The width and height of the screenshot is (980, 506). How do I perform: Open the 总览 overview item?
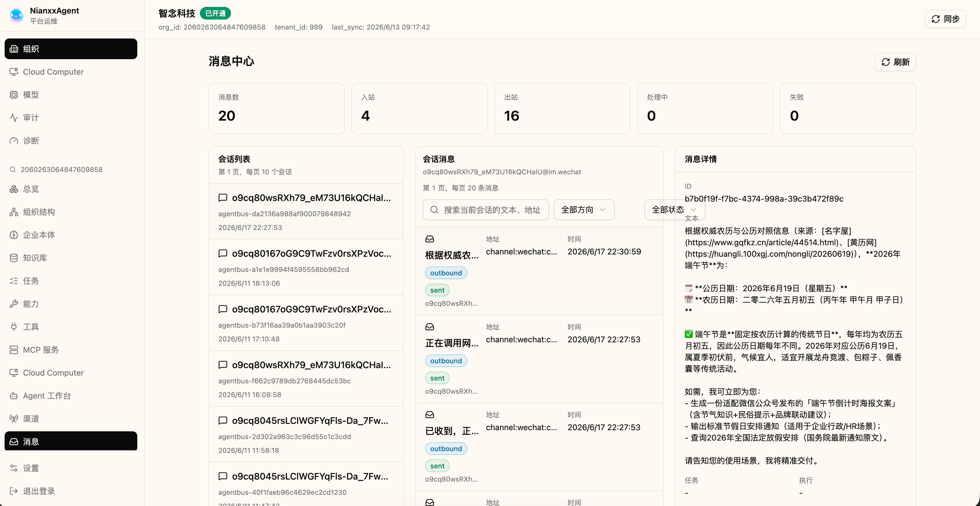tap(71, 189)
